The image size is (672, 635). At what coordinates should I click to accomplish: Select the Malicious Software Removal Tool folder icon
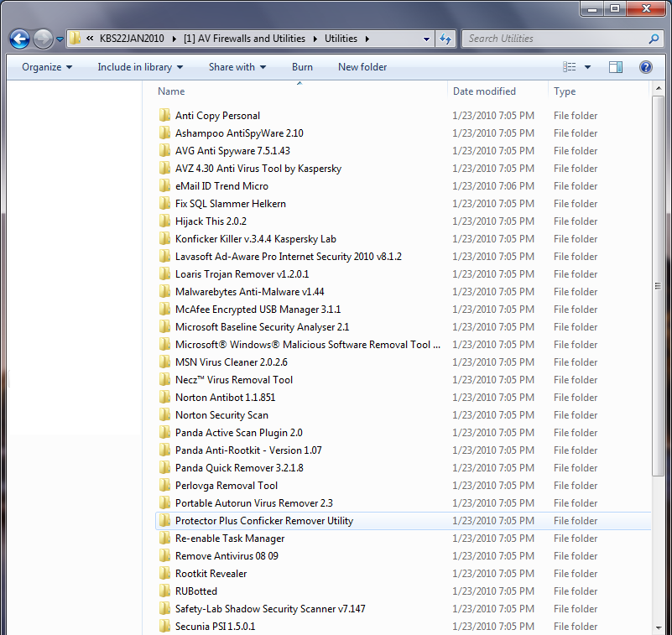click(164, 344)
